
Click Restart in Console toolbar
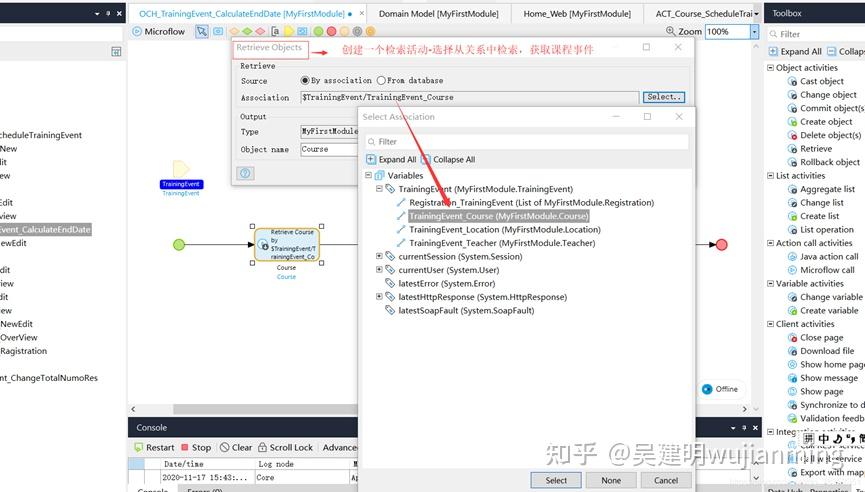point(154,447)
